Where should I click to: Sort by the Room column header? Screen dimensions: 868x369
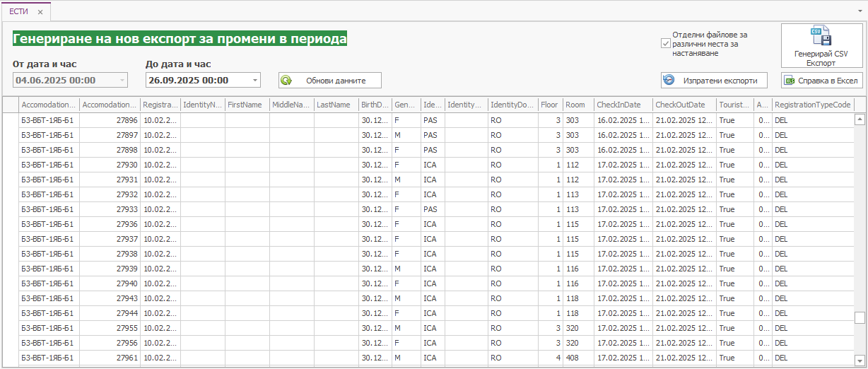coord(577,105)
